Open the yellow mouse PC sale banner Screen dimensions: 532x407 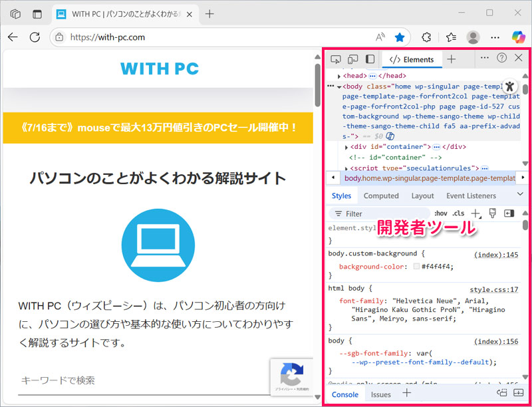158,128
